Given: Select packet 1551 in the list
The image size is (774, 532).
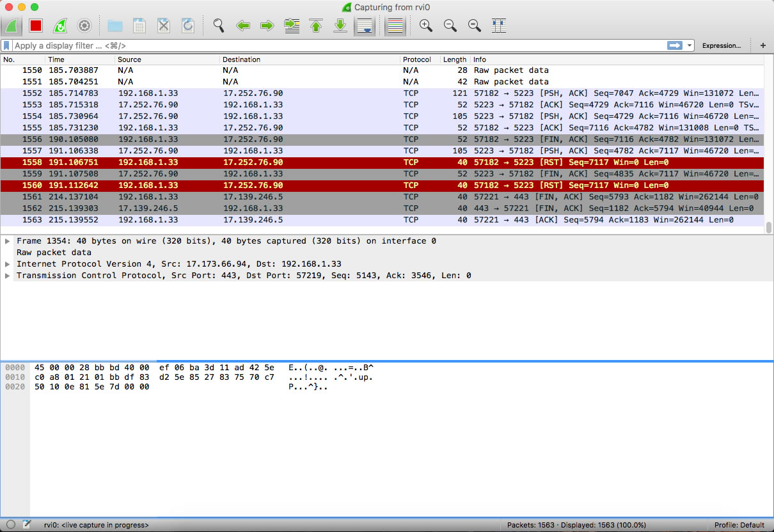Looking at the screenshot, I should 382,82.
